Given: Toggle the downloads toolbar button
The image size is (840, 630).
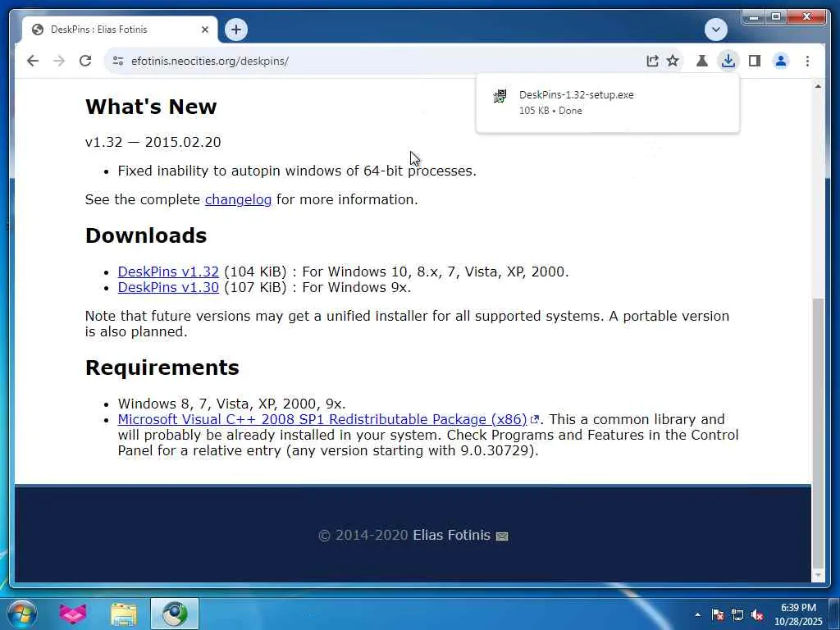Looking at the screenshot, I should click(x=728, y=61).
